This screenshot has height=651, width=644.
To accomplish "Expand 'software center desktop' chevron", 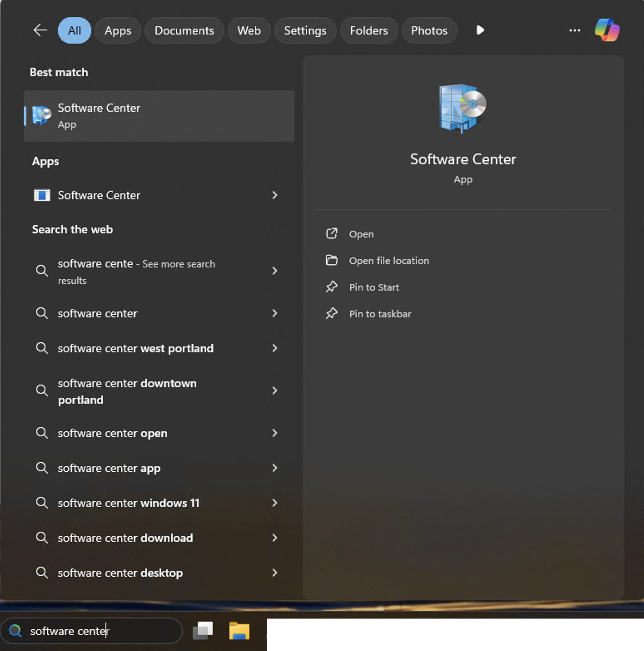I will point(275,573).
